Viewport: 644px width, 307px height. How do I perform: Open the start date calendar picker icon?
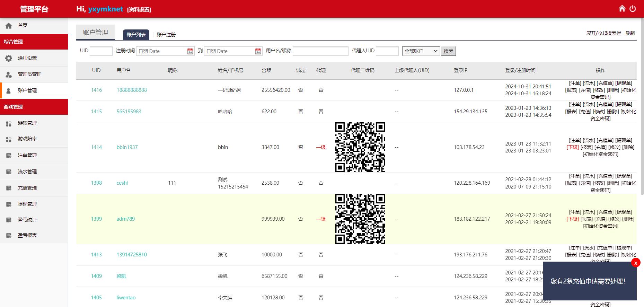190,51
